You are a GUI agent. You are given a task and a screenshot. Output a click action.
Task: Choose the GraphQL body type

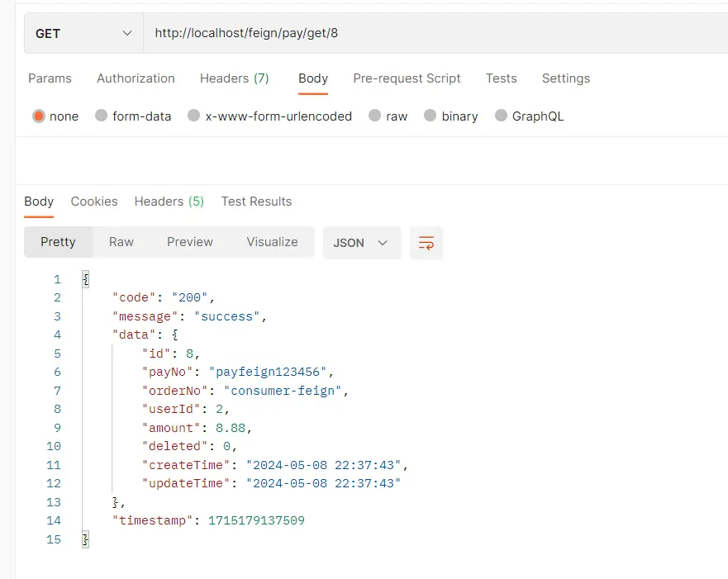click(x=501, y=116)
